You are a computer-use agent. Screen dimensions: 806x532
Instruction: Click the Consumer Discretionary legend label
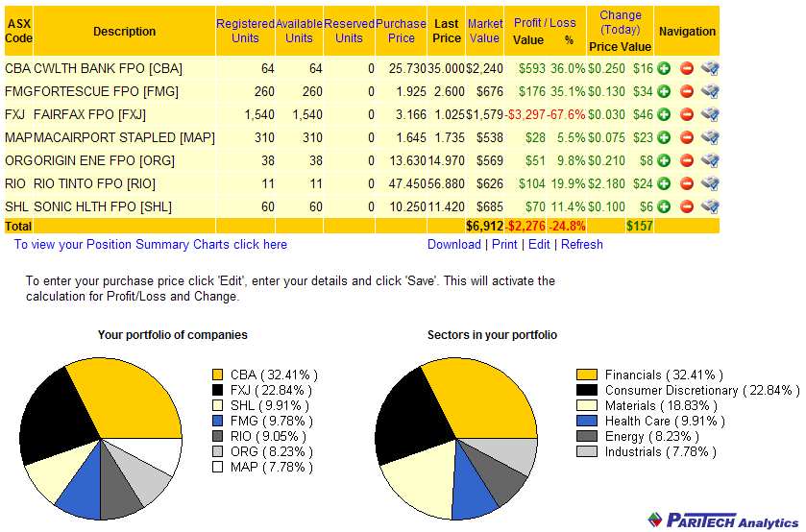[702, 390]
